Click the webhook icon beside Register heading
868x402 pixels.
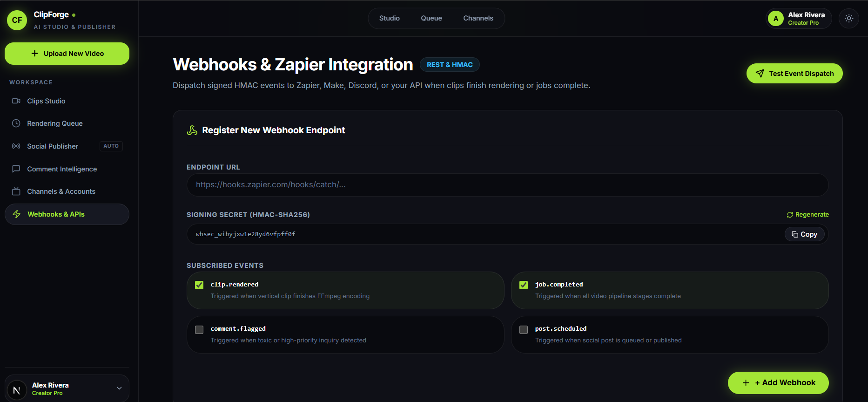tap(192, 130)
